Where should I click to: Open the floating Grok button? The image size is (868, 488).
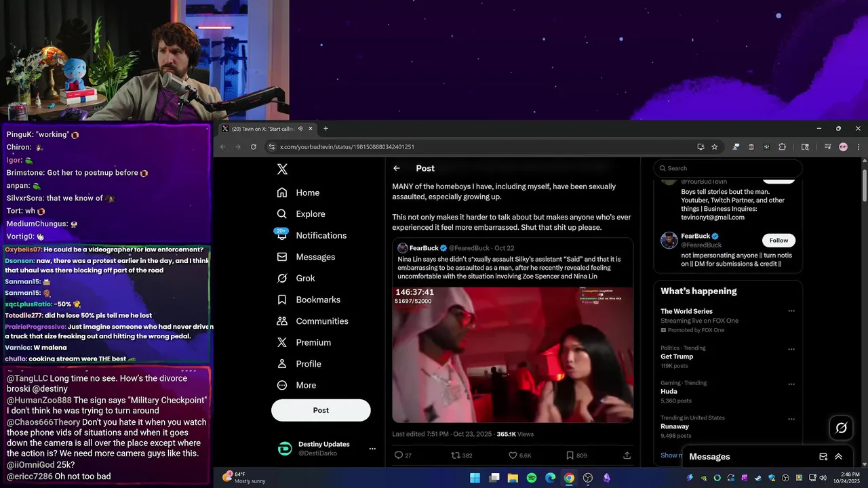tap(842, 428)
